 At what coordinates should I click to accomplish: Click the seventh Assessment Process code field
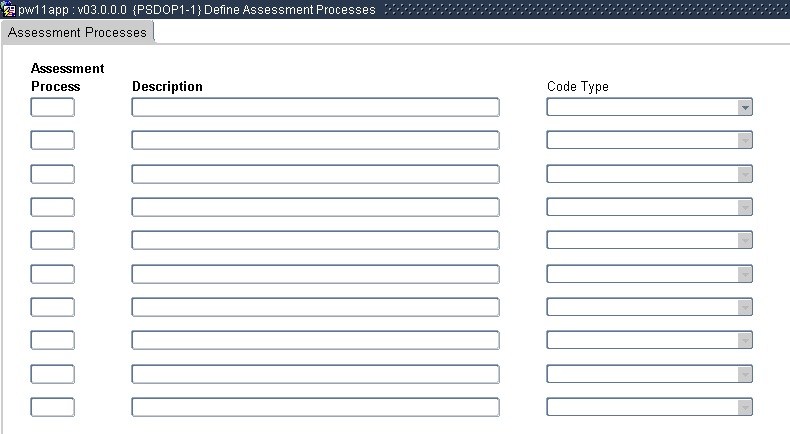tap(52, 307)
